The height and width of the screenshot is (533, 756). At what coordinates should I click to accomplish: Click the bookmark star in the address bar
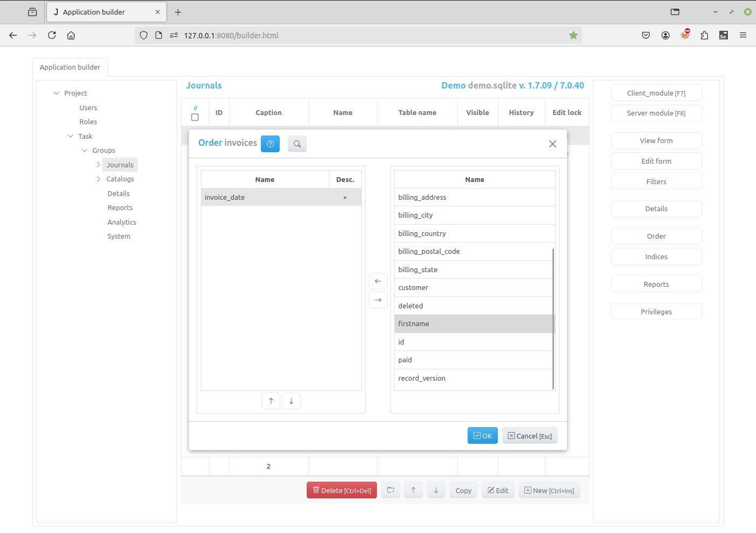(x=573, y=35)
